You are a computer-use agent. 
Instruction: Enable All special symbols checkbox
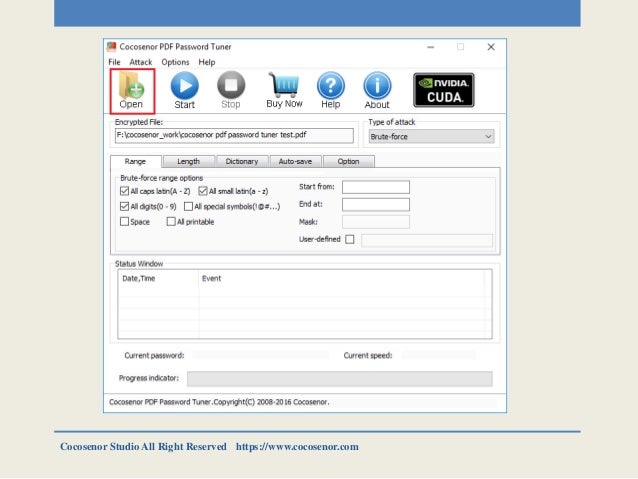[x=188, y=206]
